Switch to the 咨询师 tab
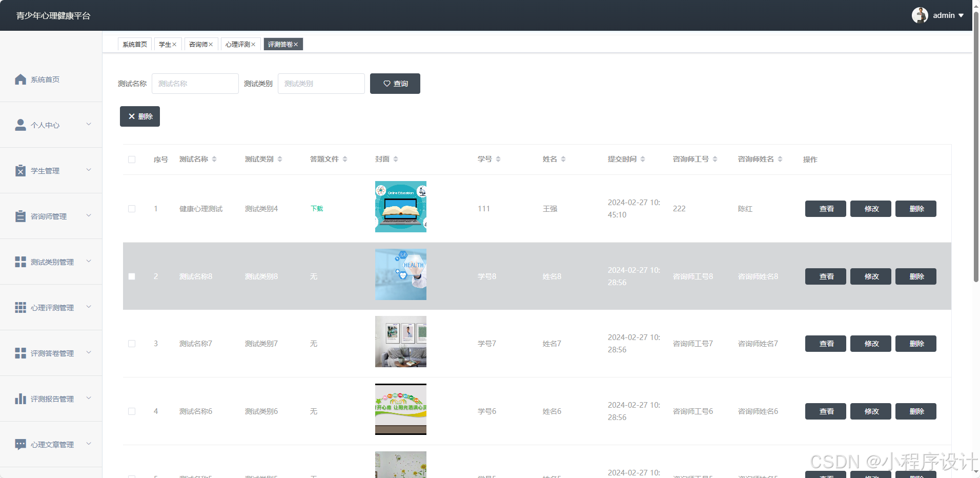The image size is (980, 478). pyautogui.click(x=198, y=45)
